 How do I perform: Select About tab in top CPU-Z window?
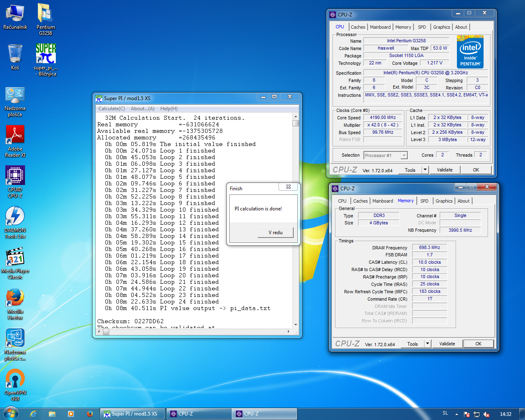(461, 27)
